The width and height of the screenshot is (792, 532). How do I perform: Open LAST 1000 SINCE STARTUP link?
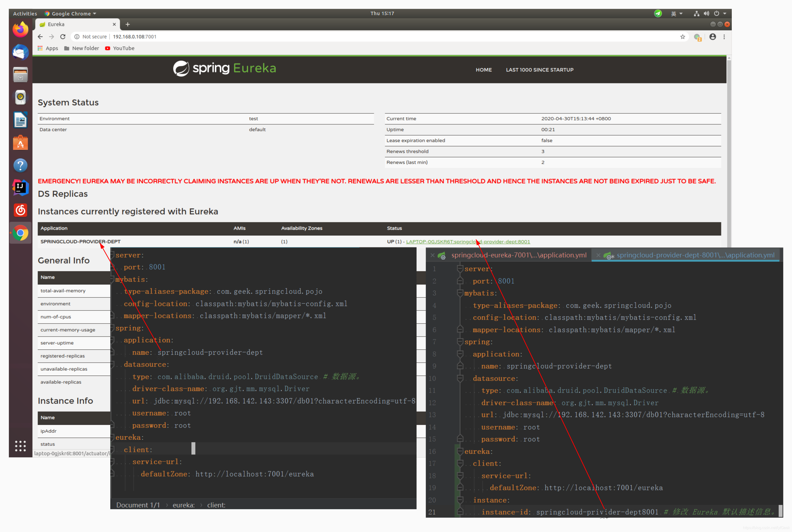[x=539, y=70]
